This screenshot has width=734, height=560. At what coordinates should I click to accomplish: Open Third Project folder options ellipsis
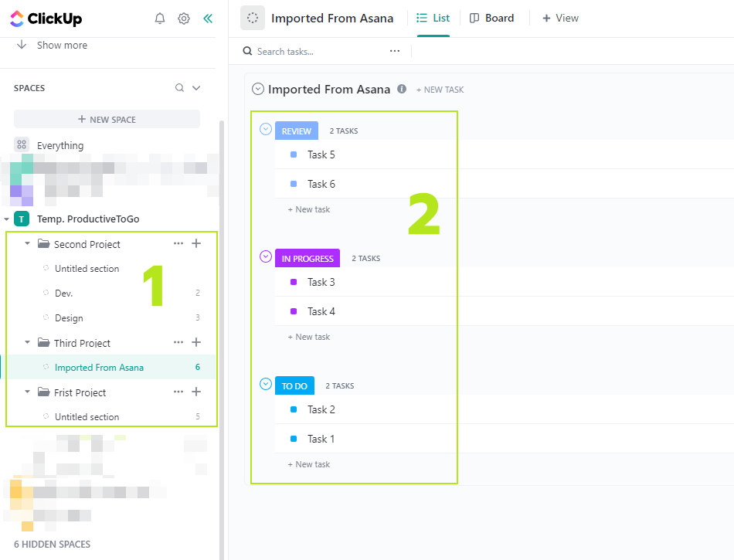click(178, 342)
